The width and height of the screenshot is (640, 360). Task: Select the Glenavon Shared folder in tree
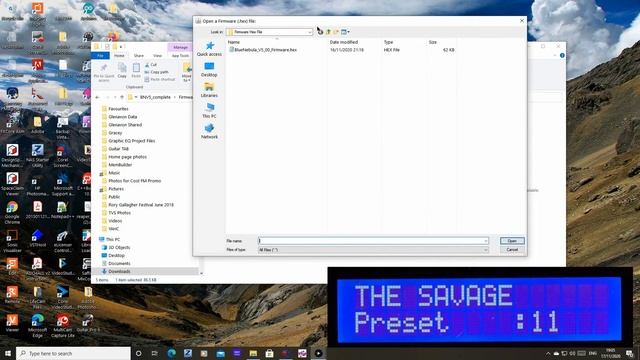coord(125,125)
